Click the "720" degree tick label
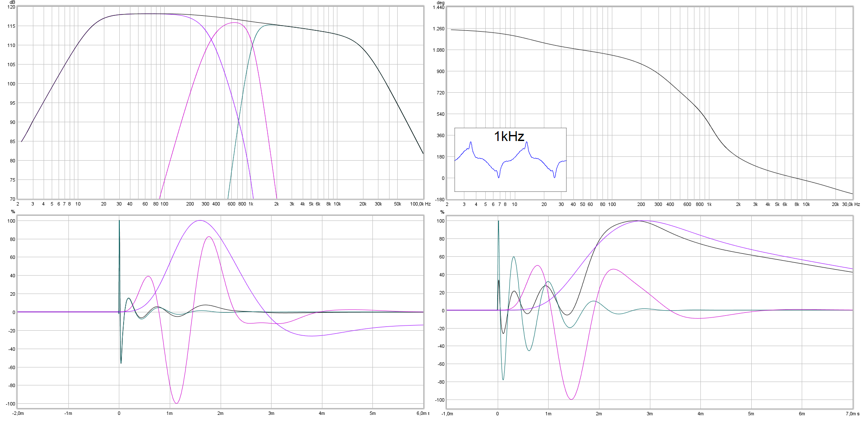 (440, 93)
